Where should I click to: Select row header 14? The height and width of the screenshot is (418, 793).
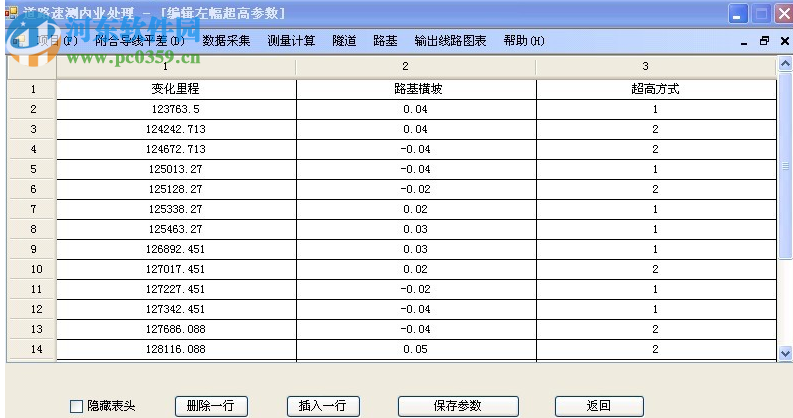[x=32, y=349]
